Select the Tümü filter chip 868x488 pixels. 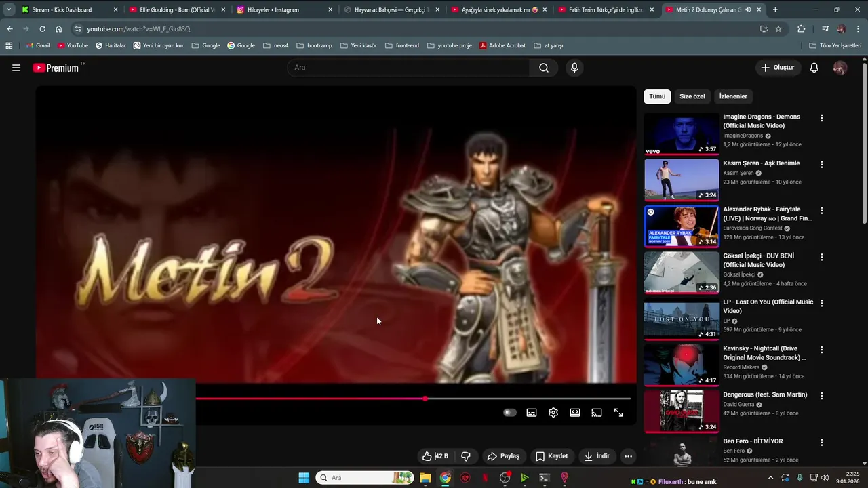(x=657, y=96)
